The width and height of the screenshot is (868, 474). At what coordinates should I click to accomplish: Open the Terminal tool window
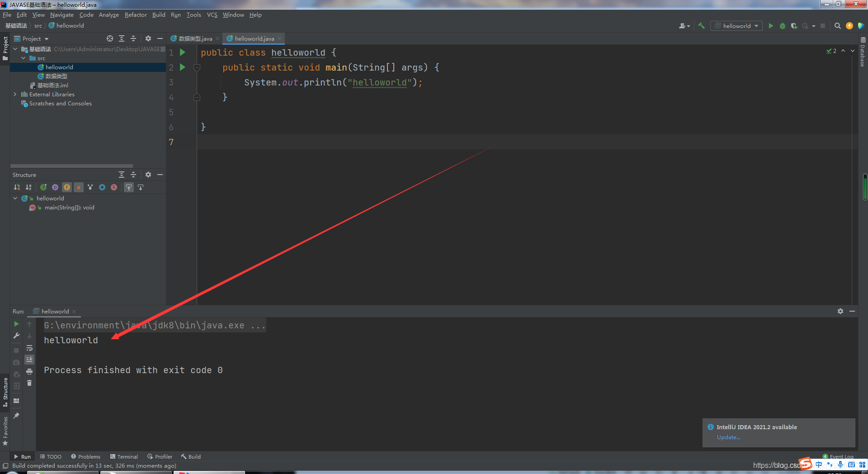[127, 456]
